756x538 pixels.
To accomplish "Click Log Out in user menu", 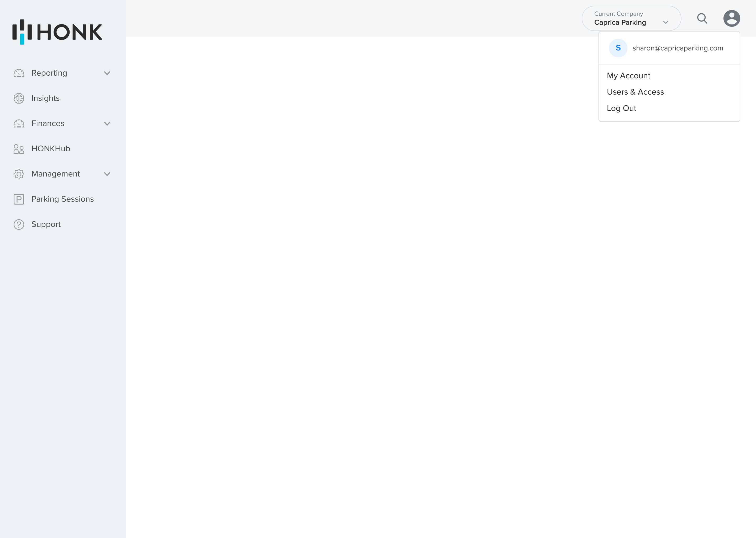I will 621,108.
